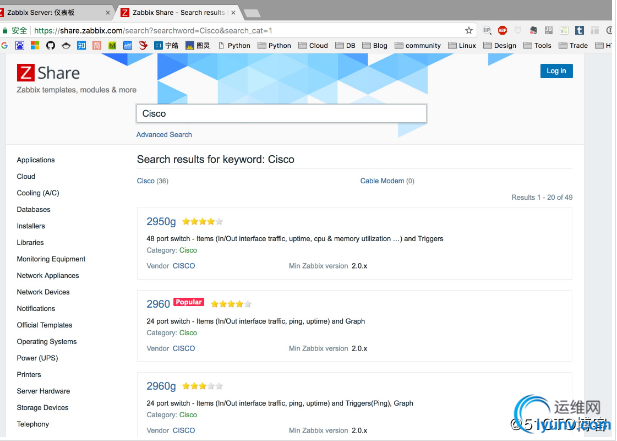Expand the Blog bookmarks folder
617x441 pixels.
click(375, 46)
